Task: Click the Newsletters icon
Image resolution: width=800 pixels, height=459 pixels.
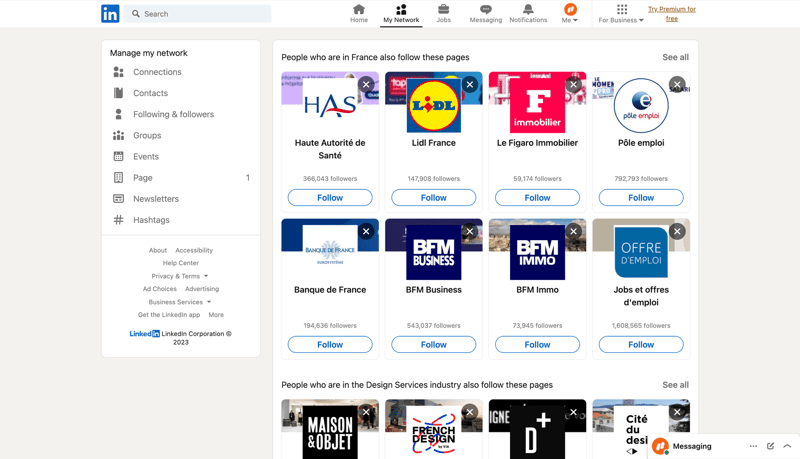Action: point(118,199)
